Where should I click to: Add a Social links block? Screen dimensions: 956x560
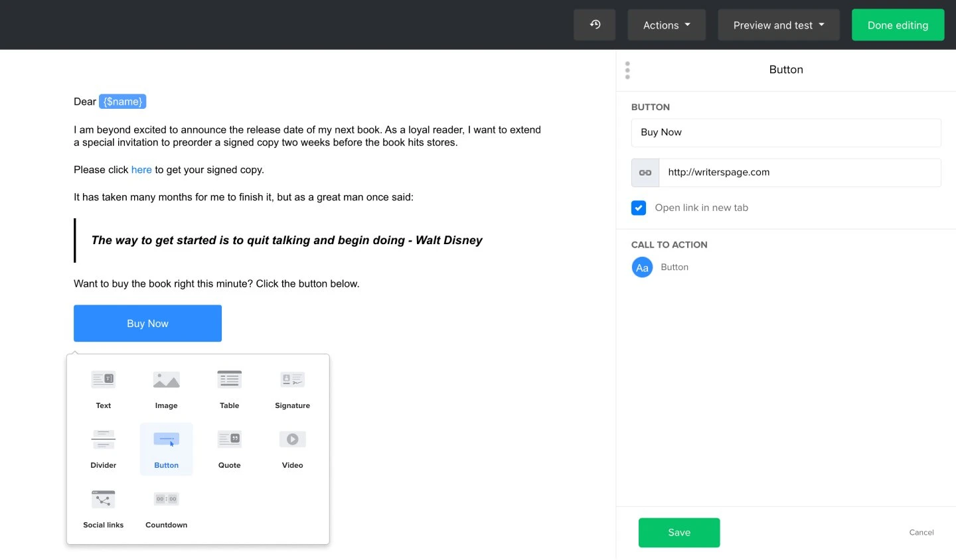[x=103, y=508]
